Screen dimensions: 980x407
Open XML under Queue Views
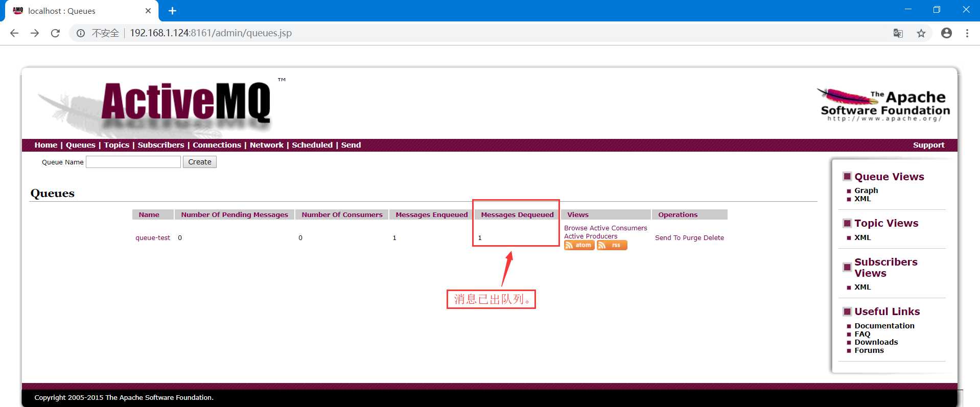coord(862,199)
